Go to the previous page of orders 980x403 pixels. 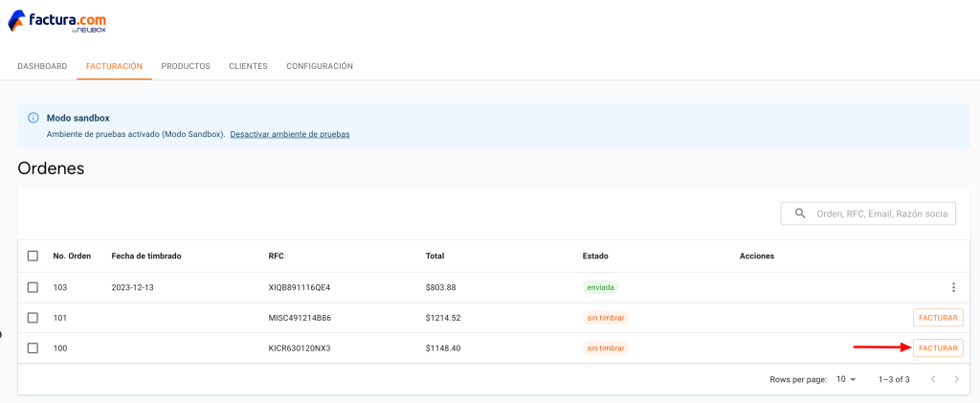click(x=932, y=379)
